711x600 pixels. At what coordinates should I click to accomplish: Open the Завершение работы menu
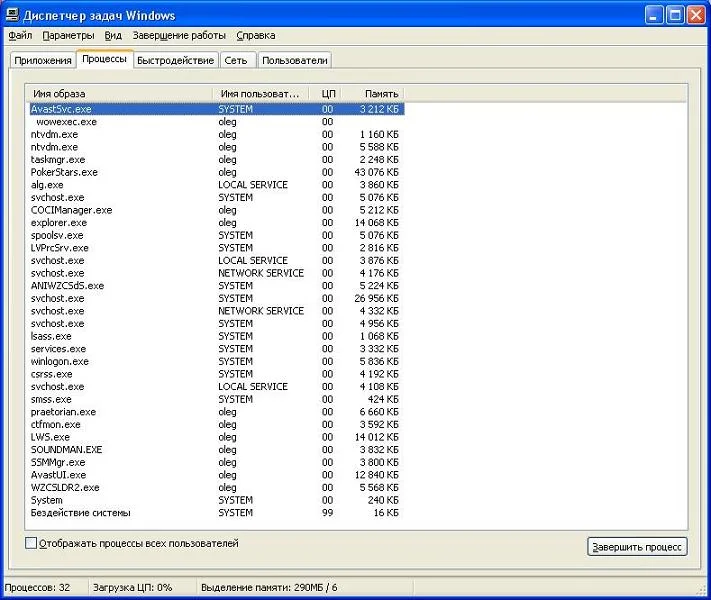[x=179, y=35]
